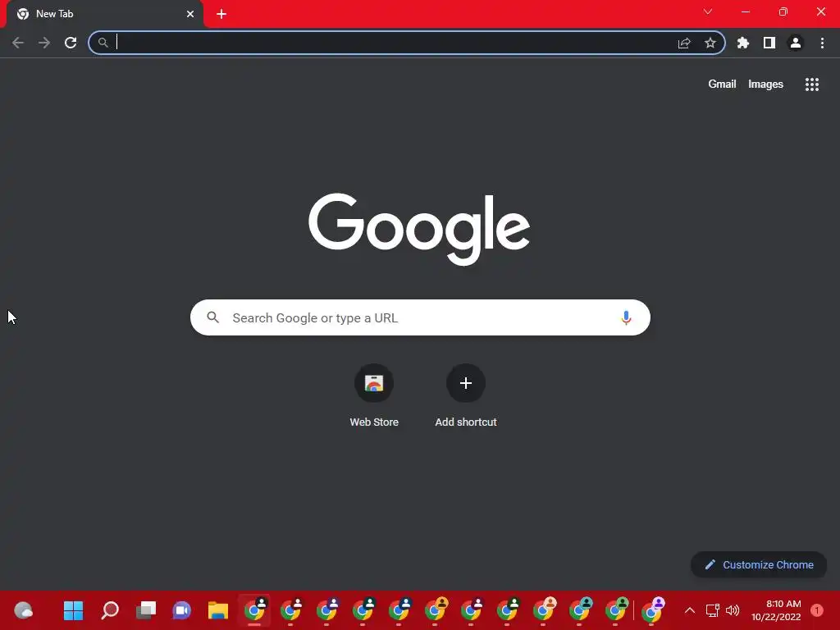The width and height of the screenshot is (840, 630).
Task: Open Customize Chrome
Action: click(x=759, y=564)
